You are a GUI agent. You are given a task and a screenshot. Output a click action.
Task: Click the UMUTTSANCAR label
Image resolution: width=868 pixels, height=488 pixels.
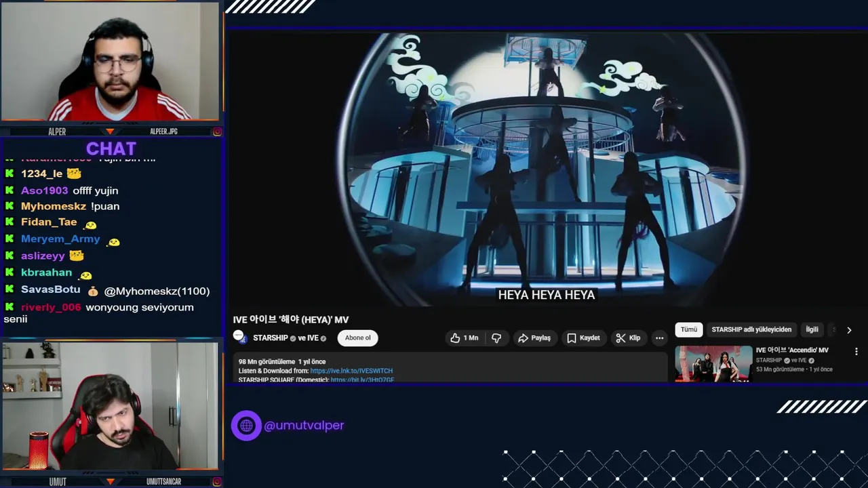click(x=163, y=482)
